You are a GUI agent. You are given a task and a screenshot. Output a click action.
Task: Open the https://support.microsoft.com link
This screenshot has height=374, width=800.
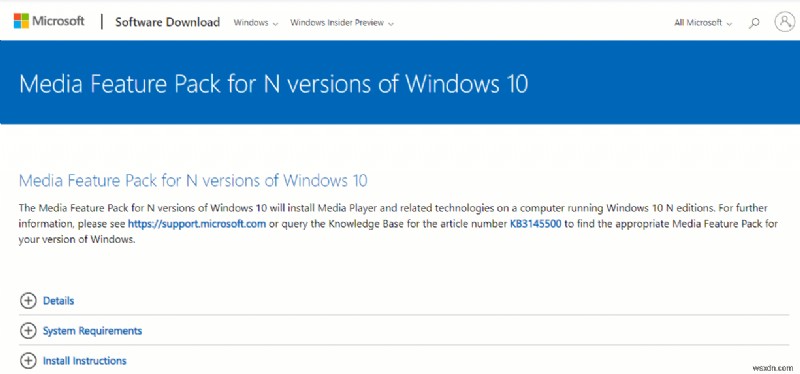point(197,223)
